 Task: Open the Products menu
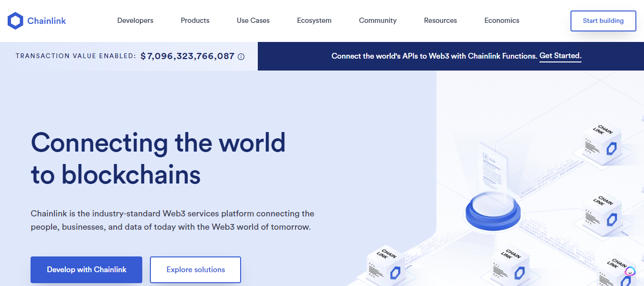click(195, 20)
